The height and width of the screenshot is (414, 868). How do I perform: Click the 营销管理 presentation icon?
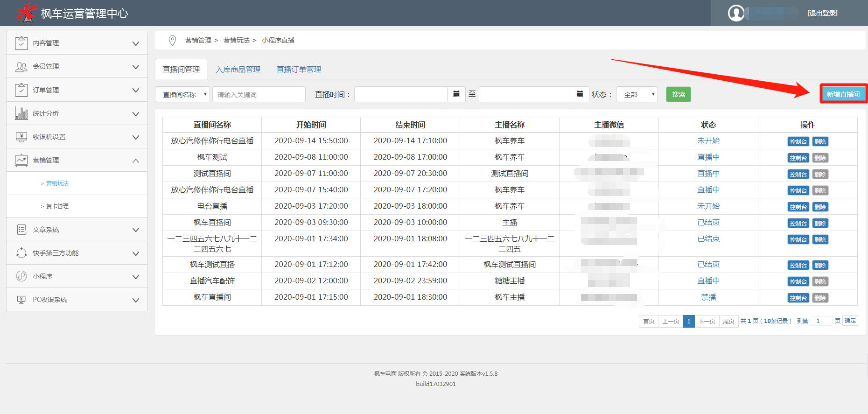pos(21,160)
